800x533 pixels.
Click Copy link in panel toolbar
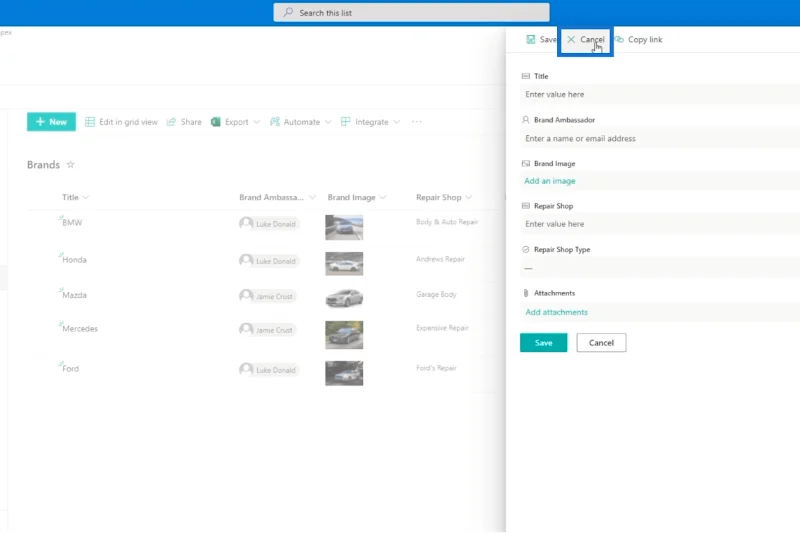[639, 39]
